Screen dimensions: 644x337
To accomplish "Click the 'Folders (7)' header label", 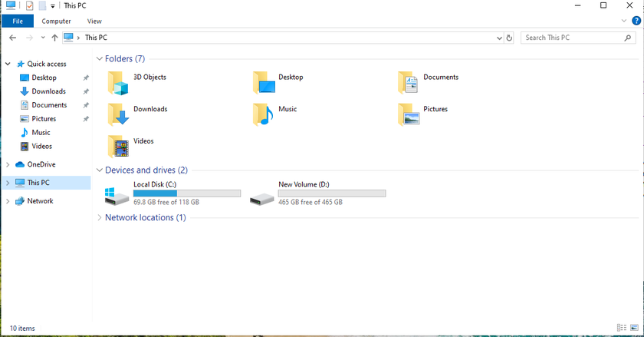I will (x=125, y=59).
